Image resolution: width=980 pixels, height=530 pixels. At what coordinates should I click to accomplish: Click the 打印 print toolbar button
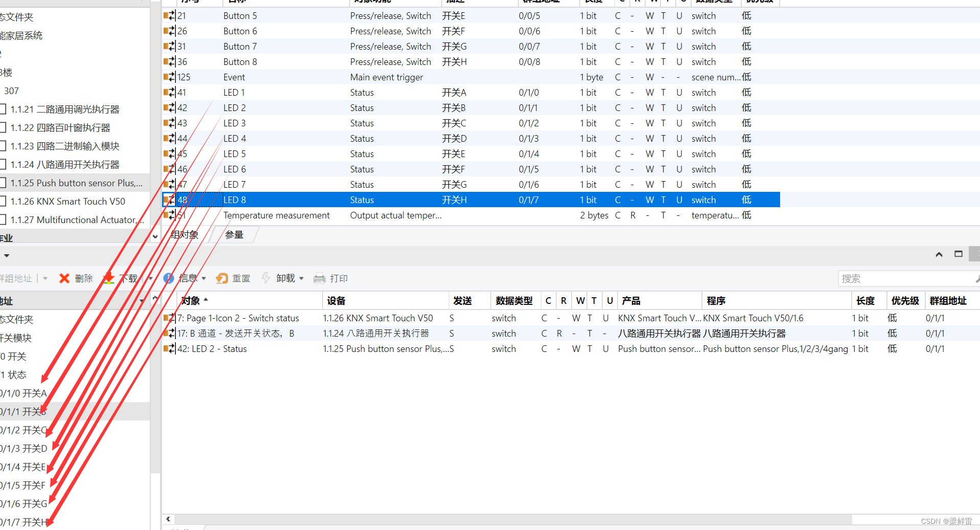(331, 278)
